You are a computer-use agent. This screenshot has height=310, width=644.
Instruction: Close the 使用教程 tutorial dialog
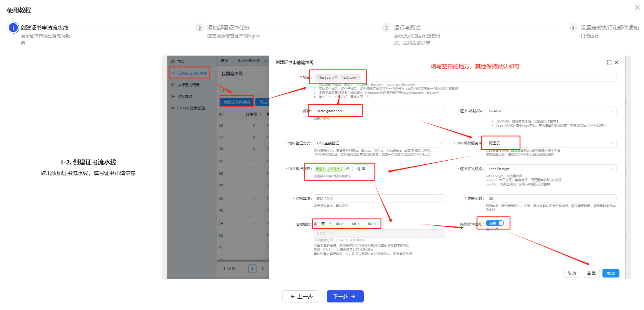click(x=637, y=8)
